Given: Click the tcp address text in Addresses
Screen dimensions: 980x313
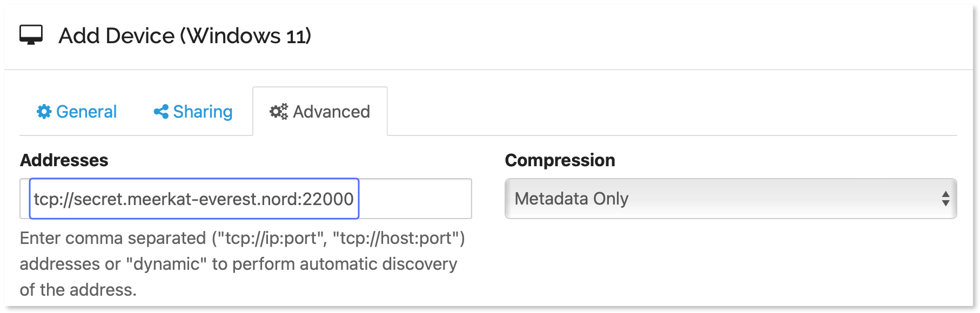Looking at the screenshot, I should pyautogui.click(x=194, y=199).
